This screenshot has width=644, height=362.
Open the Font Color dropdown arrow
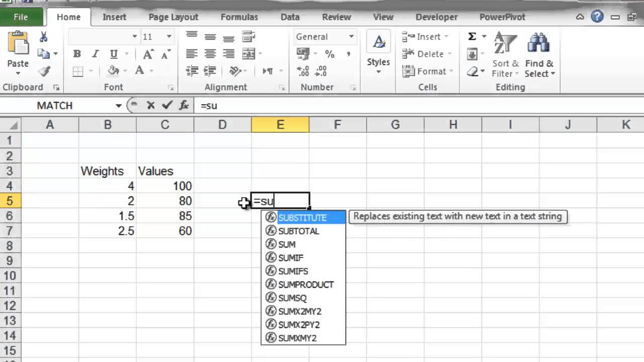pyautogui.click(x=150, y=71)
